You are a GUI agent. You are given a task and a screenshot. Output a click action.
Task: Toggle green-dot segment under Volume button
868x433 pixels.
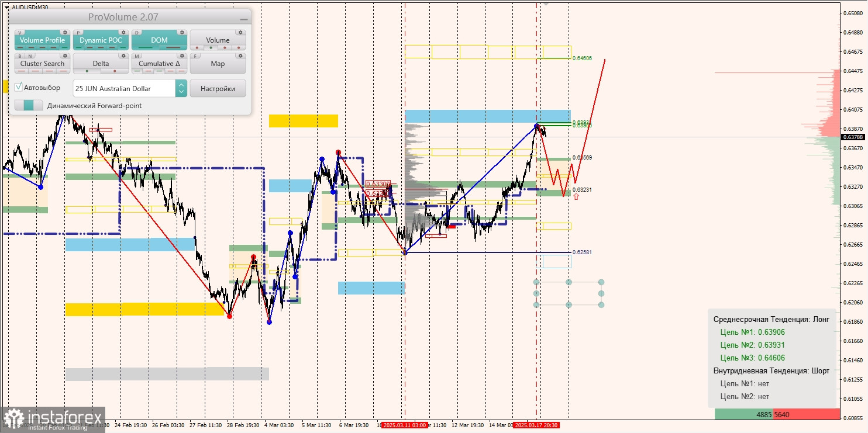coord(211,47)
